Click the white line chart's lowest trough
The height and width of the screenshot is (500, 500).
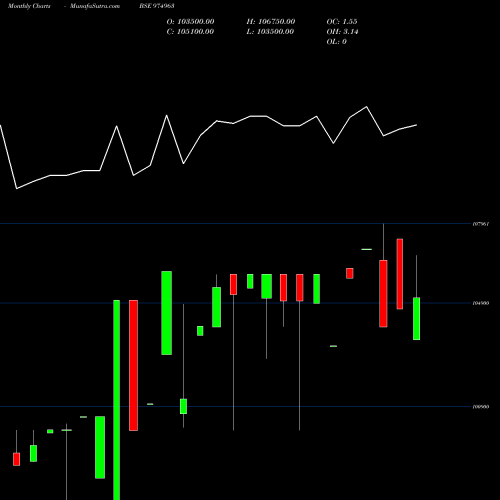click(x=17, y=189)
